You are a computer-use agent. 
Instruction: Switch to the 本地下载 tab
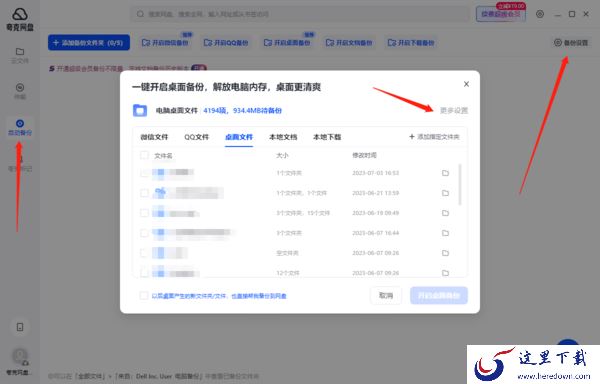327,137
